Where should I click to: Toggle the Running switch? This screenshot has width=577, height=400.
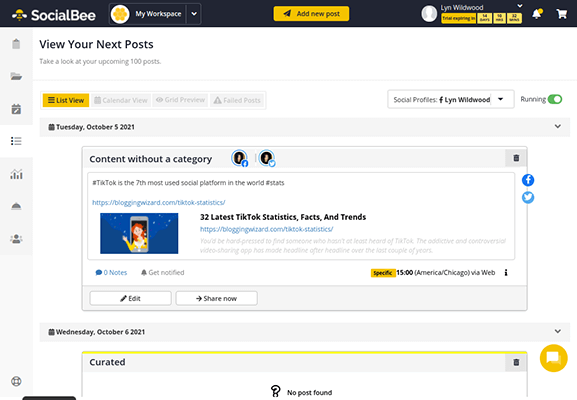point(555,99)
